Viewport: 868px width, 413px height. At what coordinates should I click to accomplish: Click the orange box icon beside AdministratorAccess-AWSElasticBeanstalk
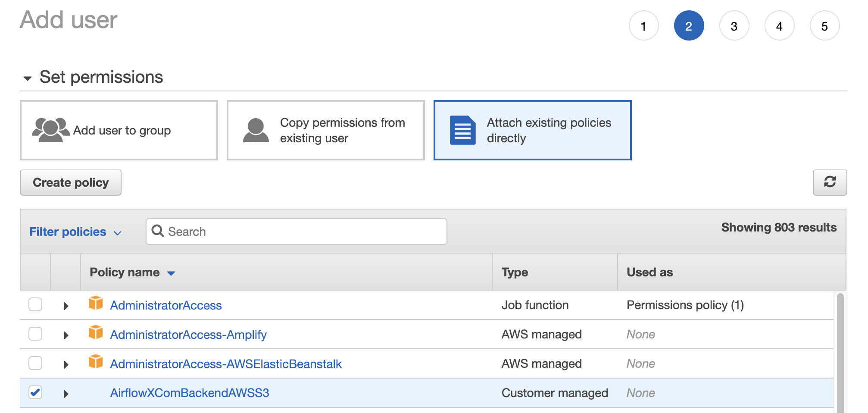[96, 362]
